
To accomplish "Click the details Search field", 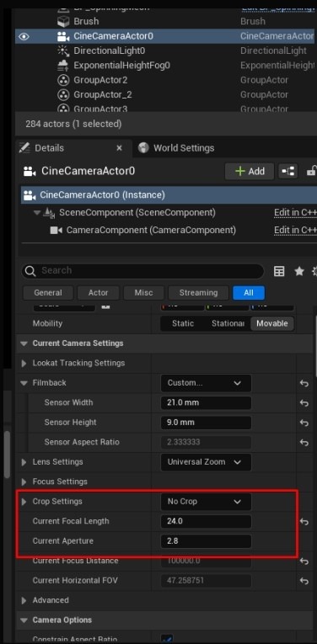I will click(x=142, y=271).
